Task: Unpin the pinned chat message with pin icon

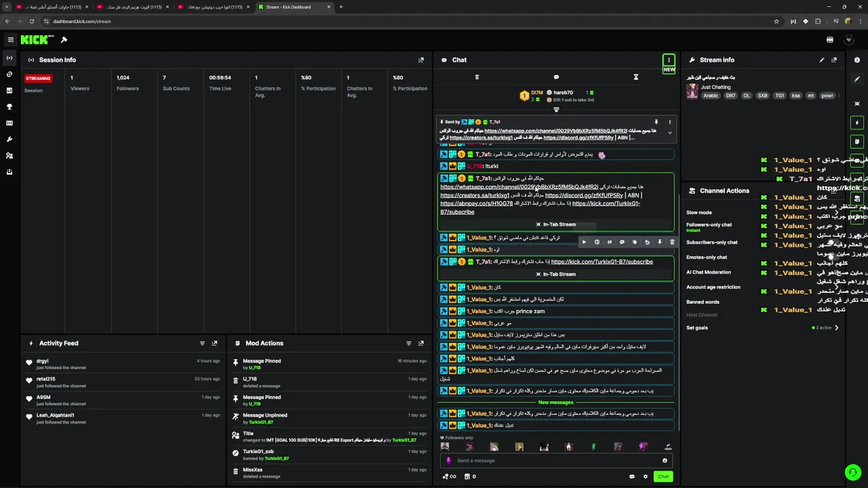Action: pyautogui.click(x=656, y=122)
